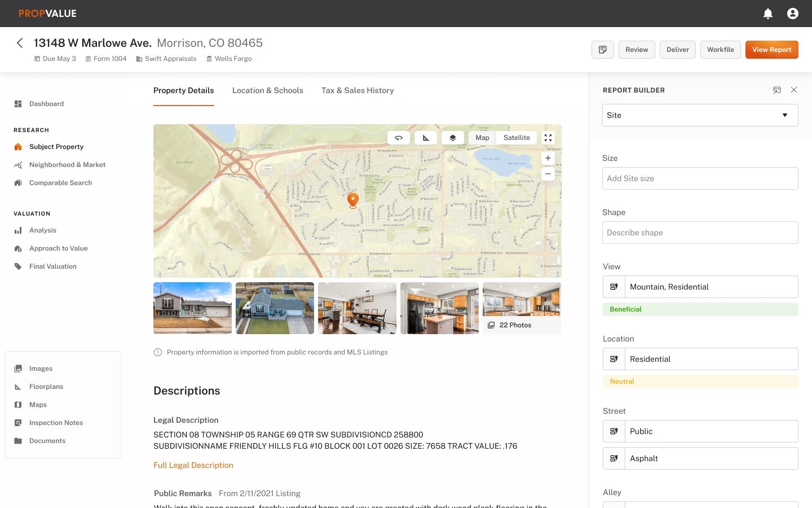Click the Mountain, Residential view field
Image resolution: width=812 pixels, height=508 pixels.
coord(711,287)
